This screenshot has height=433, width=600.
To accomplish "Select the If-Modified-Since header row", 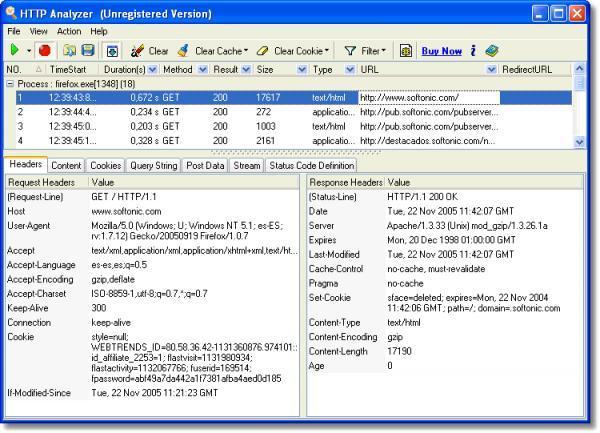I will coord(152,393).
